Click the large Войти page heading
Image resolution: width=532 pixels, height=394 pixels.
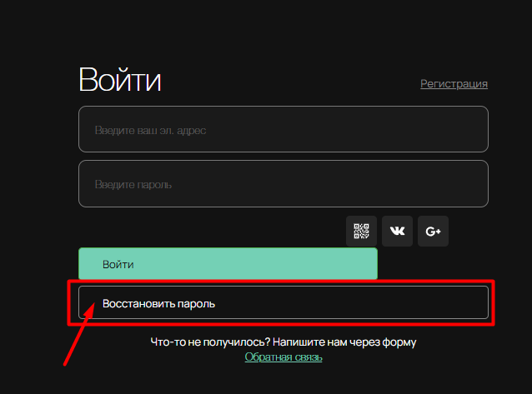coord(120,80)
